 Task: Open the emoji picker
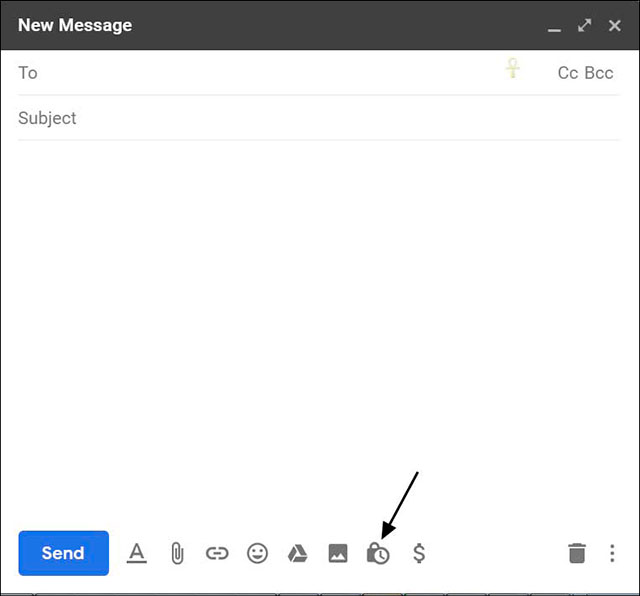[258, 553]
